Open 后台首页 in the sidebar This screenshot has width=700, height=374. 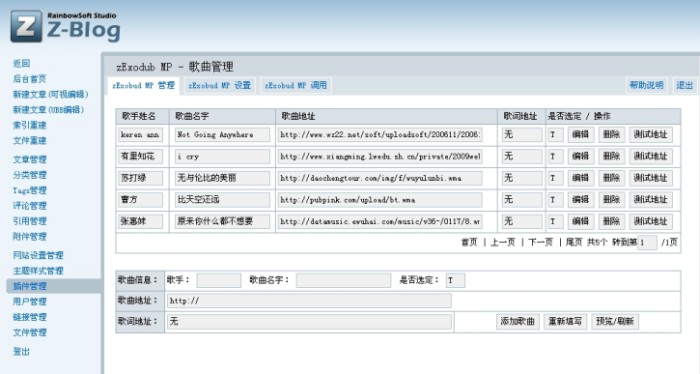pos(29,79)
